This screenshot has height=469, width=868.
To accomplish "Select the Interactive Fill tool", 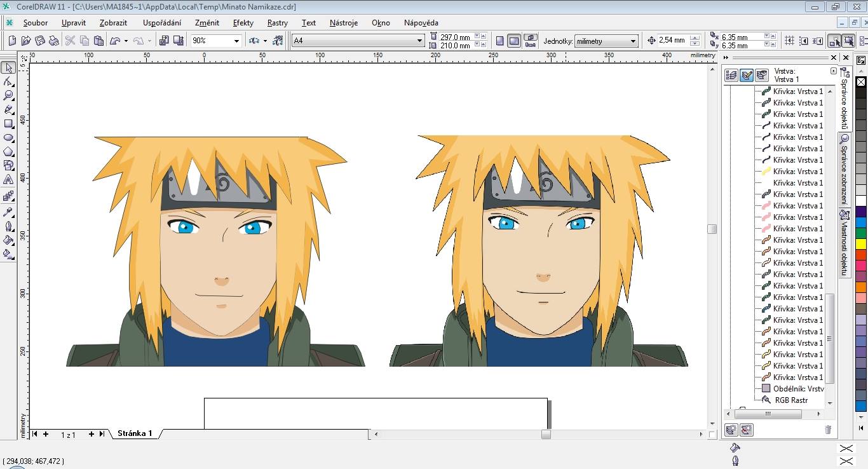I will point(8,254).
